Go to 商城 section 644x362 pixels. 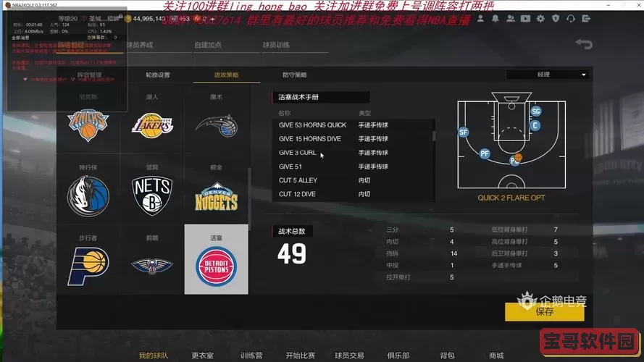pos(496,355)
